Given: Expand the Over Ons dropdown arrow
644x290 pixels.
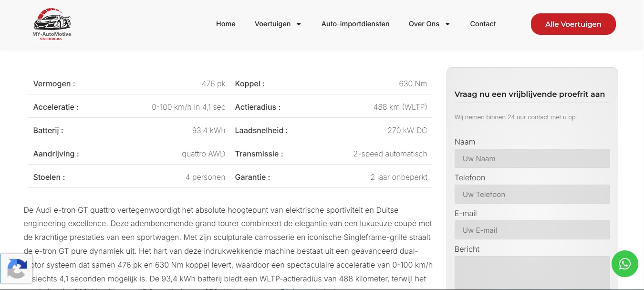Looking at the screenshot, I should pos(447,24).
